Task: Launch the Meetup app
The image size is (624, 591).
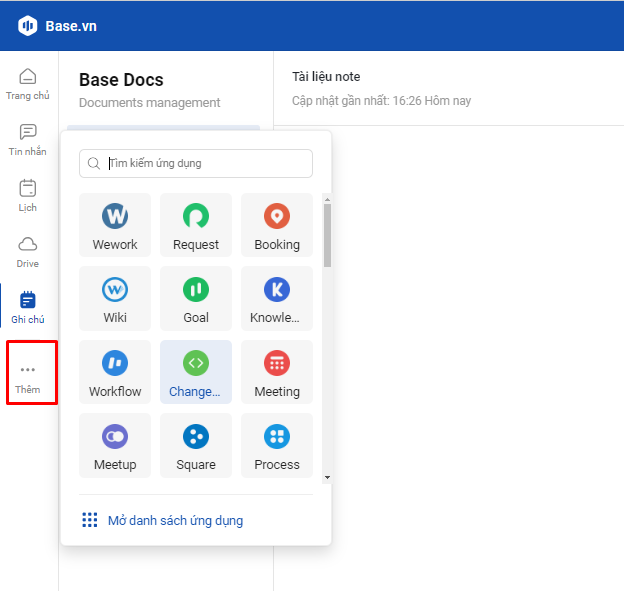Action: pyautogui.click(x=115, y=445)
